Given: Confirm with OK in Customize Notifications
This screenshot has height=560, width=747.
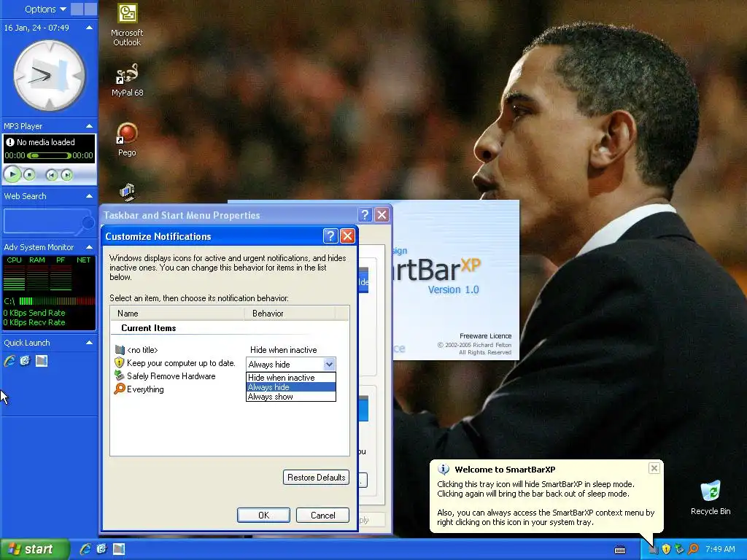Looking at the screenshot, I should (x=263, y=516).
